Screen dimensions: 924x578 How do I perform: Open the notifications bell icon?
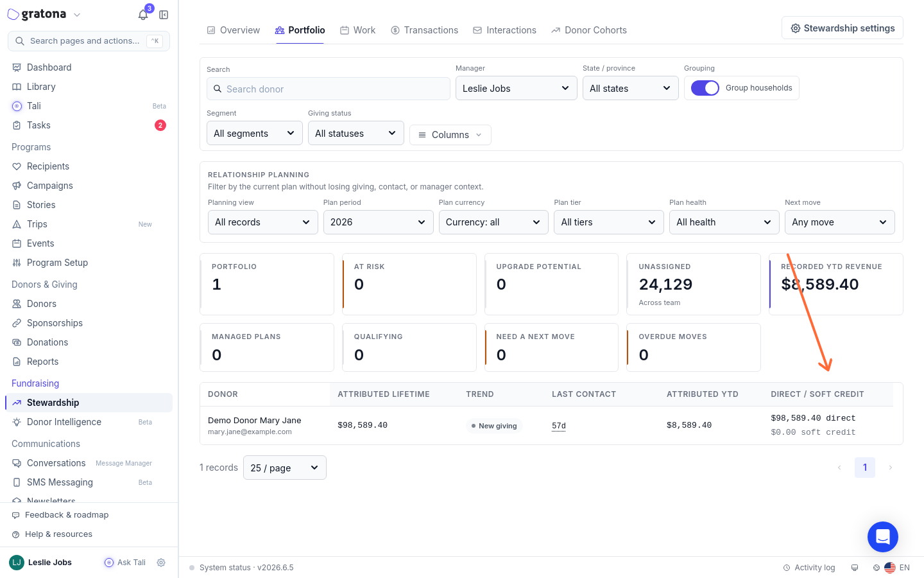(x=143, y=15)
